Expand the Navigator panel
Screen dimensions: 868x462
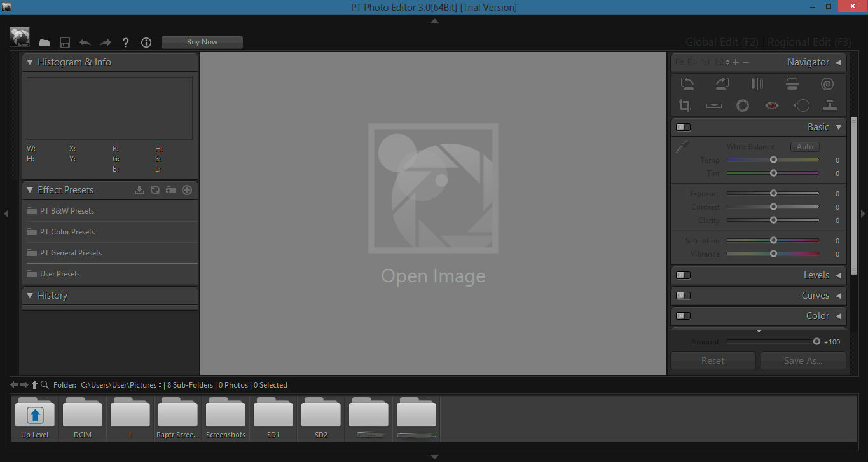(x=838, y=62)
